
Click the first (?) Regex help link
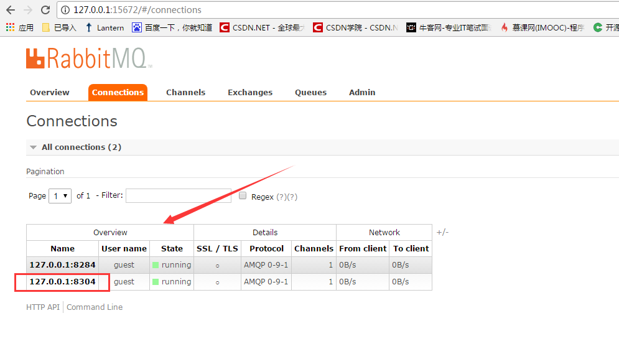[x=281, y=197]
